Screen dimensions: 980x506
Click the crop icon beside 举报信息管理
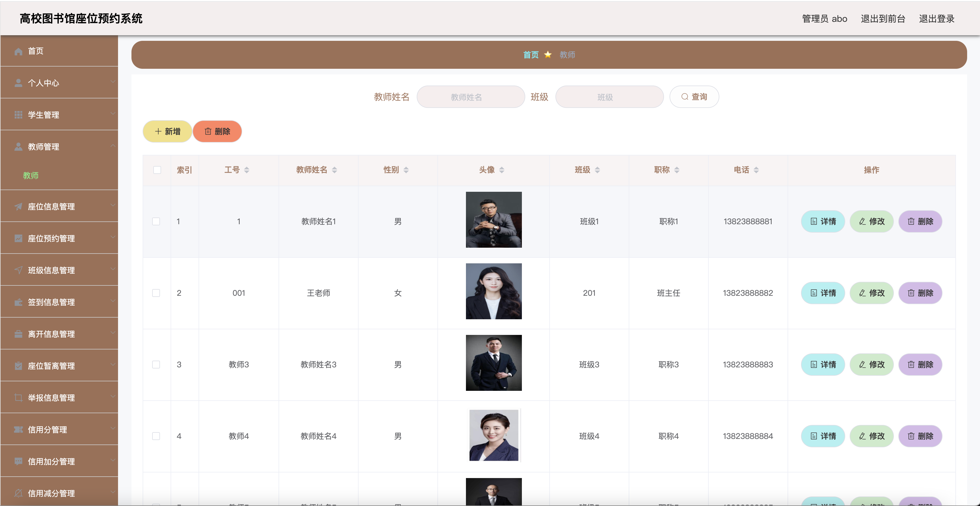point(18,398)
